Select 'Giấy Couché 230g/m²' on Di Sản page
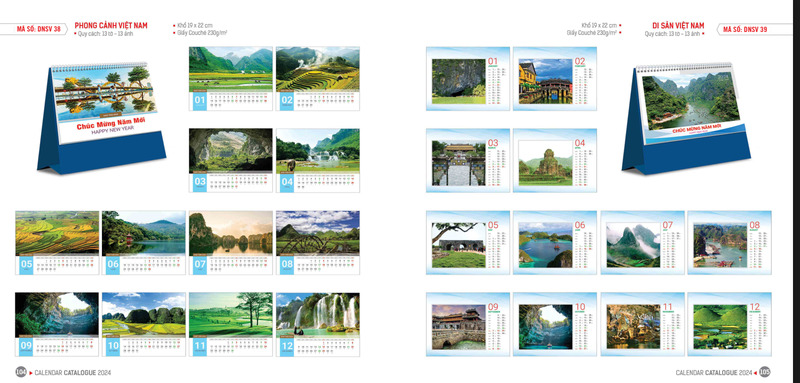This screenshot has height=383, width=800. point(593,33)
